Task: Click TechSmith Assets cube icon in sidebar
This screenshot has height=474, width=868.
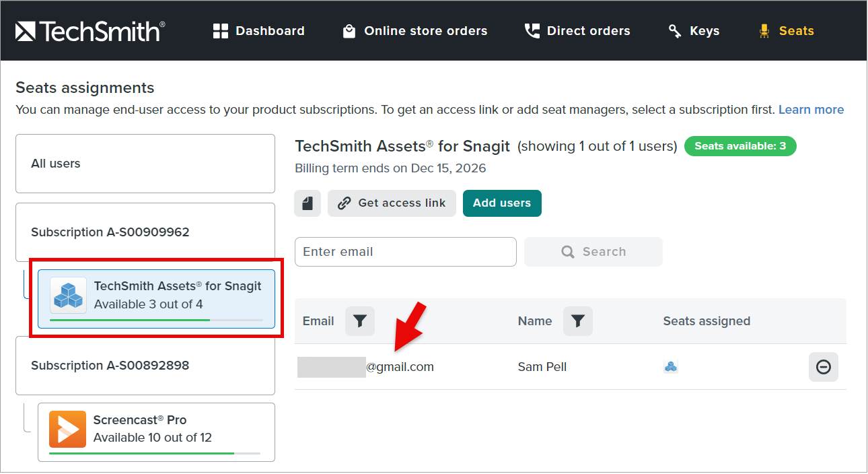Action: [68, 296]
